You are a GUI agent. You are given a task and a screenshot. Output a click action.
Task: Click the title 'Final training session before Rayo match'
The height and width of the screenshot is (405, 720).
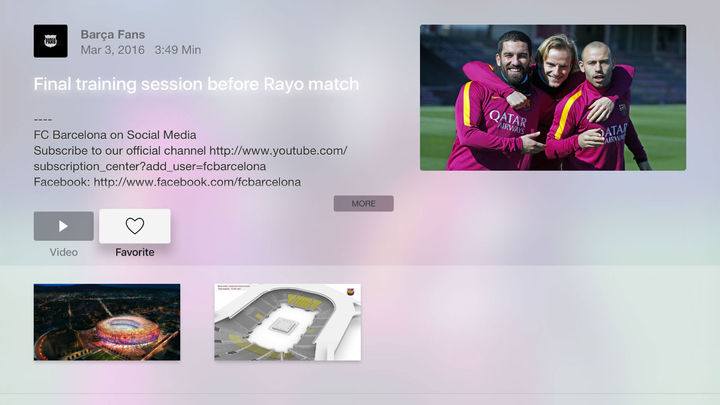(x=196, y=84)
